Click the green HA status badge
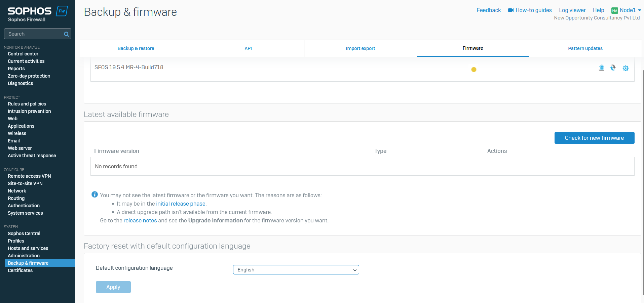 coord(614,11)
